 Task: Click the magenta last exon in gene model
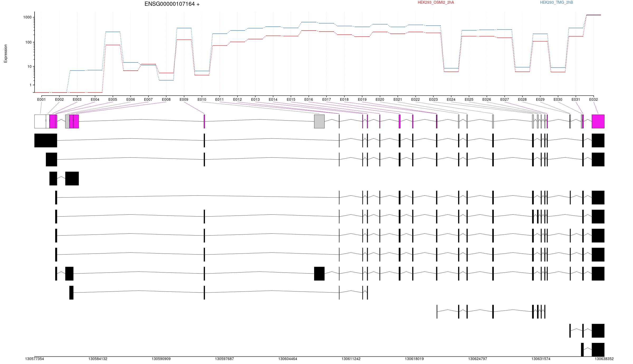(598, 121)
